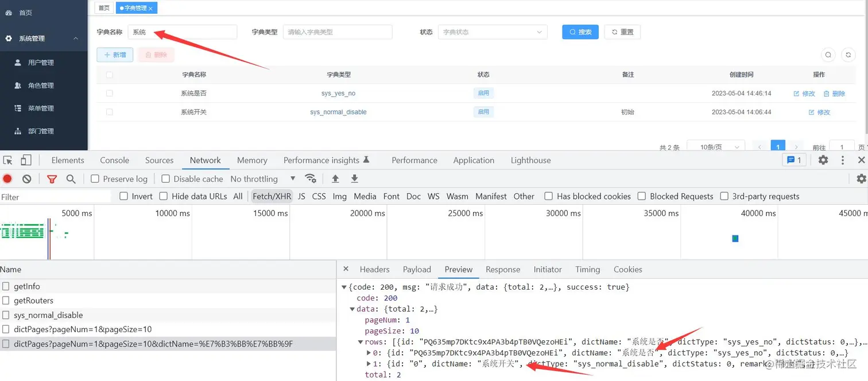Close the 字典管理 page tab
This screenshot has width=868, height=381.
tap(150, 9)
